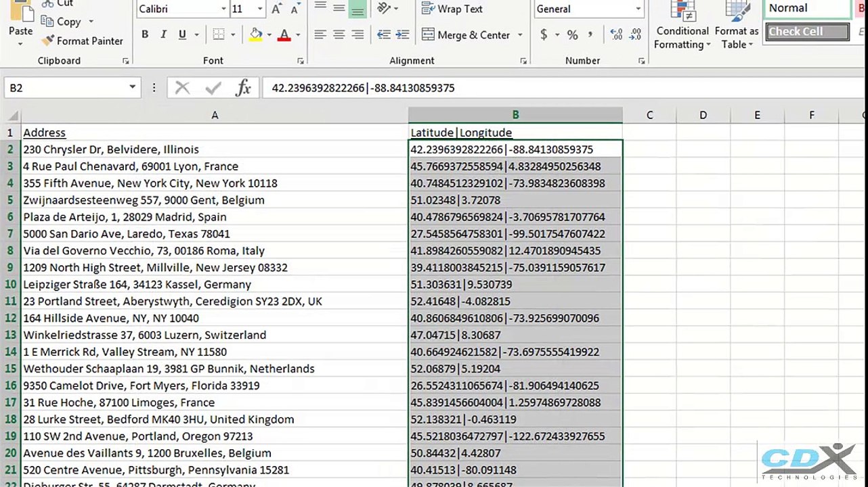Open the Borders dropdown arrow
The height and width of the screenshot is (487, 868).
tap(233, 35)
